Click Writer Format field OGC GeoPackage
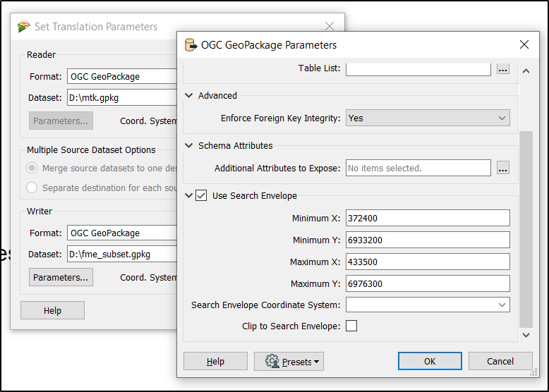The height and width of the screenshot is (392, 549). tap(122, 233)
